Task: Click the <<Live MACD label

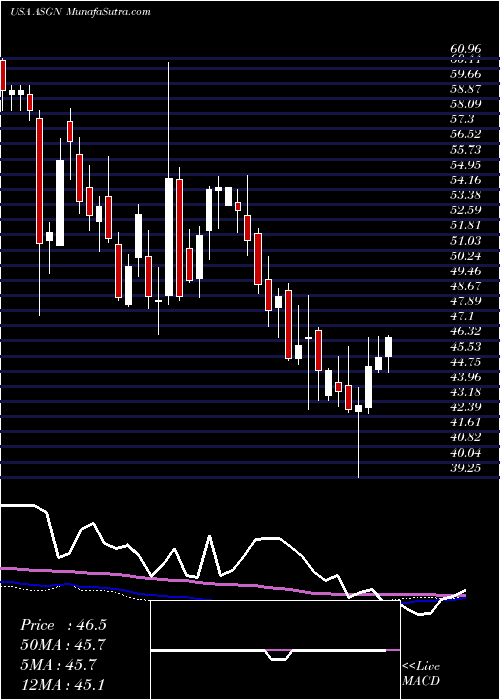Action: [x=421, y=674]
